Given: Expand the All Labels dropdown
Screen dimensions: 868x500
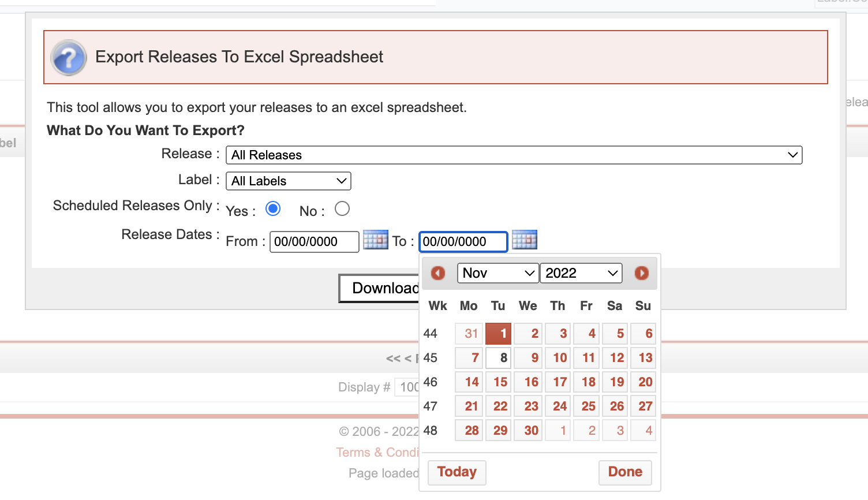Looking at the screenshot, I should click(x=288, y=181).
